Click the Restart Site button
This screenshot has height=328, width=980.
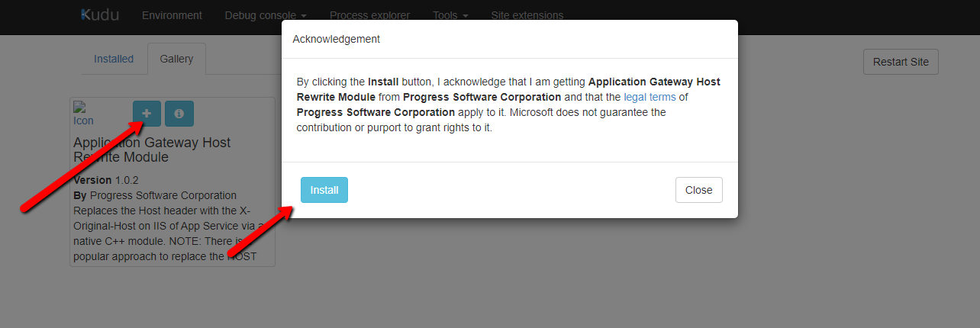(901, 62)
